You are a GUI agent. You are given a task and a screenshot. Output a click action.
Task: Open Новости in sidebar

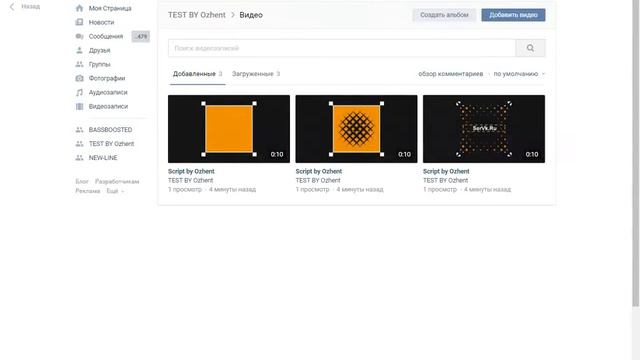click(x=102, y=22)
